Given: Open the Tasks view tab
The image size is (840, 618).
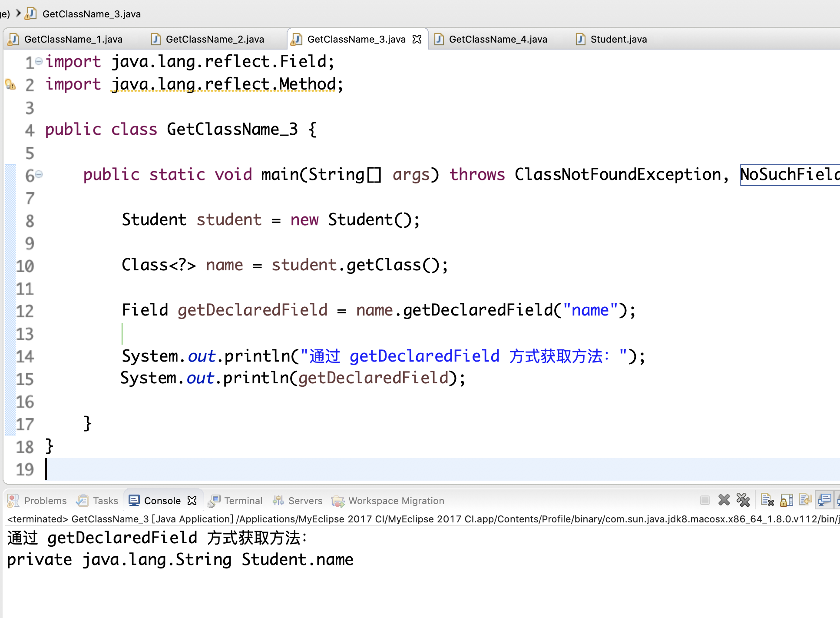Looking at the screenshot, I should point(97,501).
